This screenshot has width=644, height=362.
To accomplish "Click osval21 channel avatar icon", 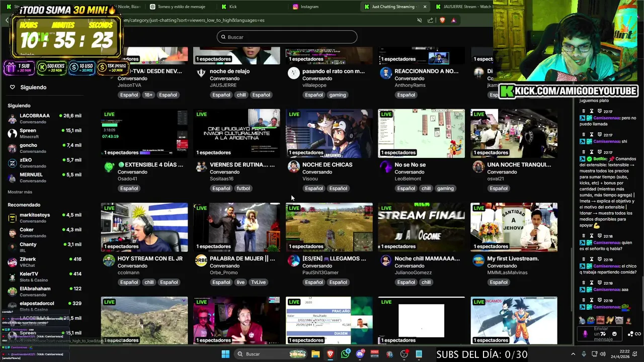I will click(478, 166).
